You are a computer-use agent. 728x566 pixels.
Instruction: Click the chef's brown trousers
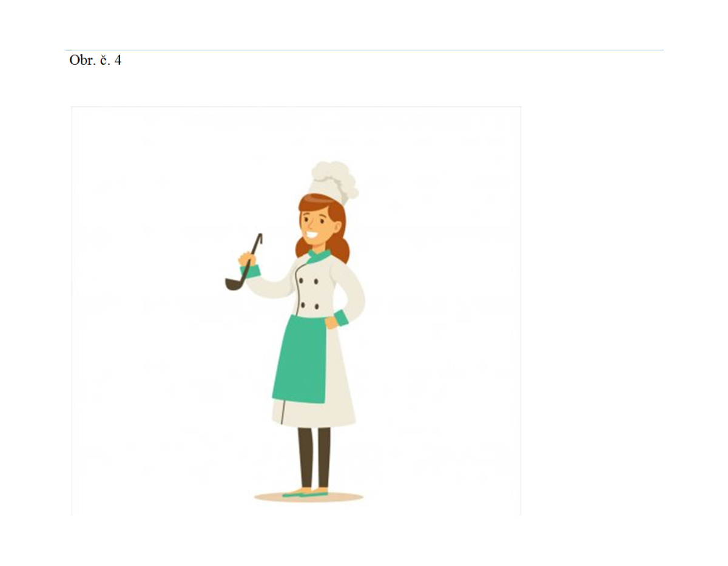pos(314,458)
